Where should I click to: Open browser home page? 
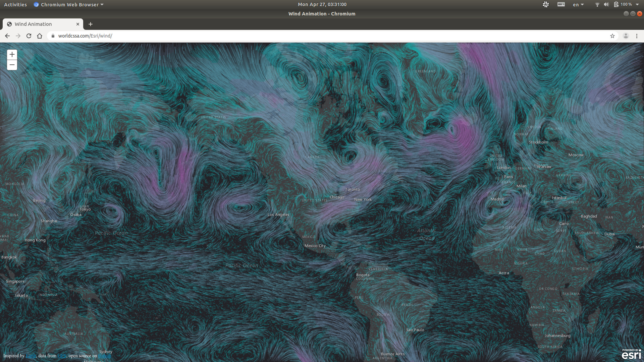(x=40, y=36)
